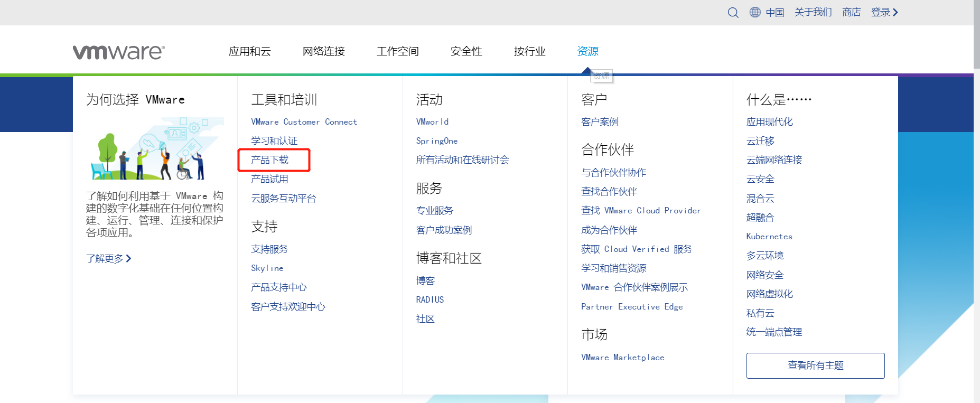The height and width of the screenshot is (403, 980).
Task: Click the 查看所有主题 button
Action: (815, 365)
